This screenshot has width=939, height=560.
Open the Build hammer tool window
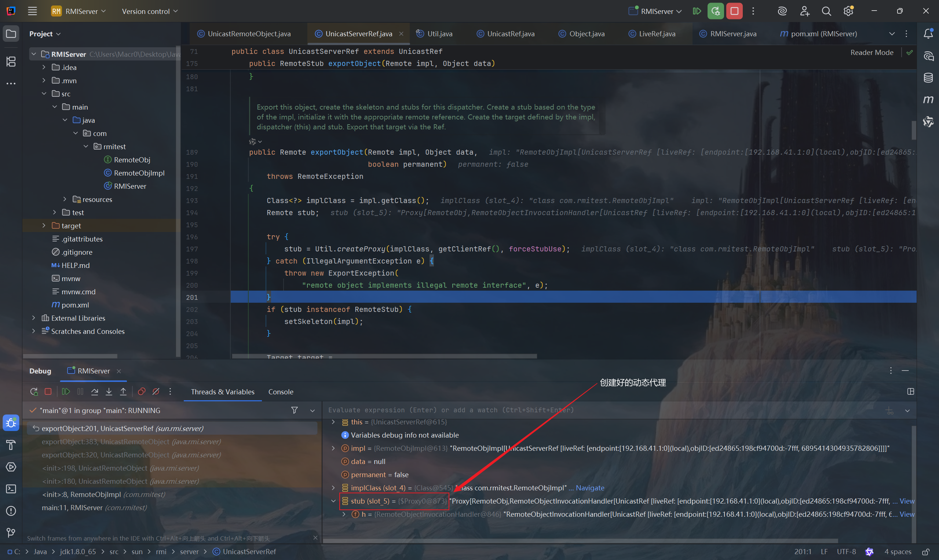(11, 445)
